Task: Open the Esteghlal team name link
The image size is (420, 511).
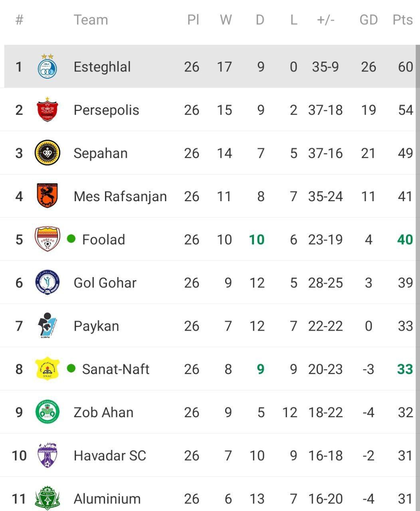Action: coord(102,67)
